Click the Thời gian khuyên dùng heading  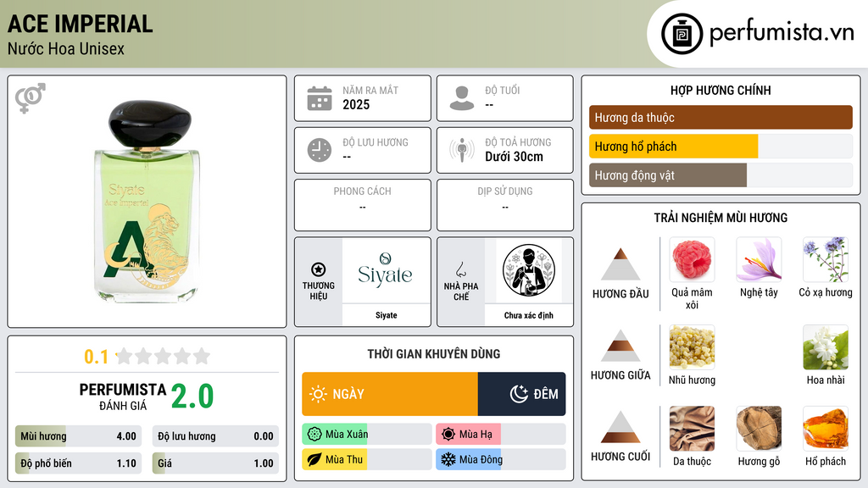coord(434,354)
